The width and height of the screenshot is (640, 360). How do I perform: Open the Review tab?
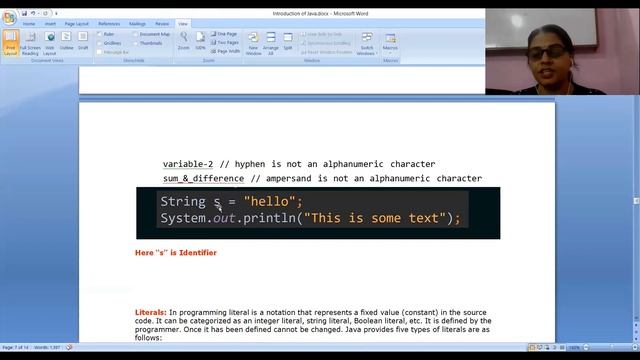[162, 24]
